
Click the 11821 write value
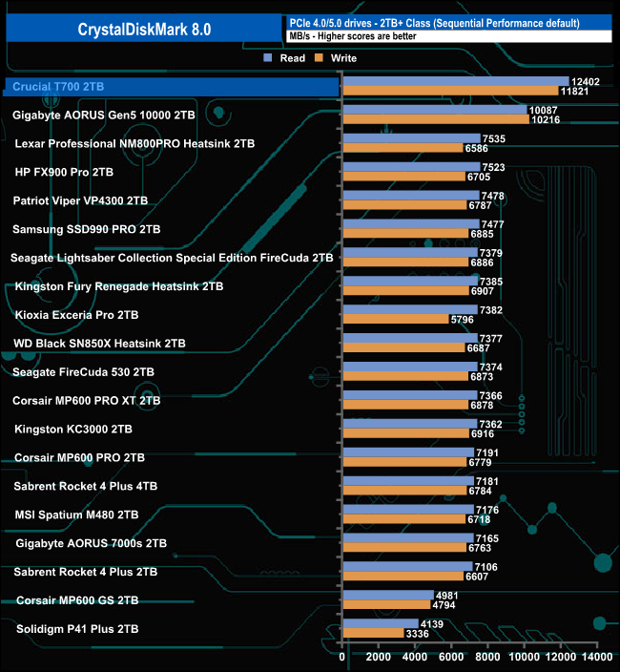[574, 92]
